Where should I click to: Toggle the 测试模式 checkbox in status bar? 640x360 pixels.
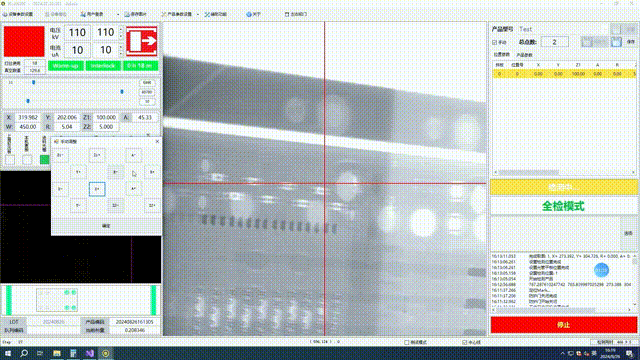coord(407,342)
